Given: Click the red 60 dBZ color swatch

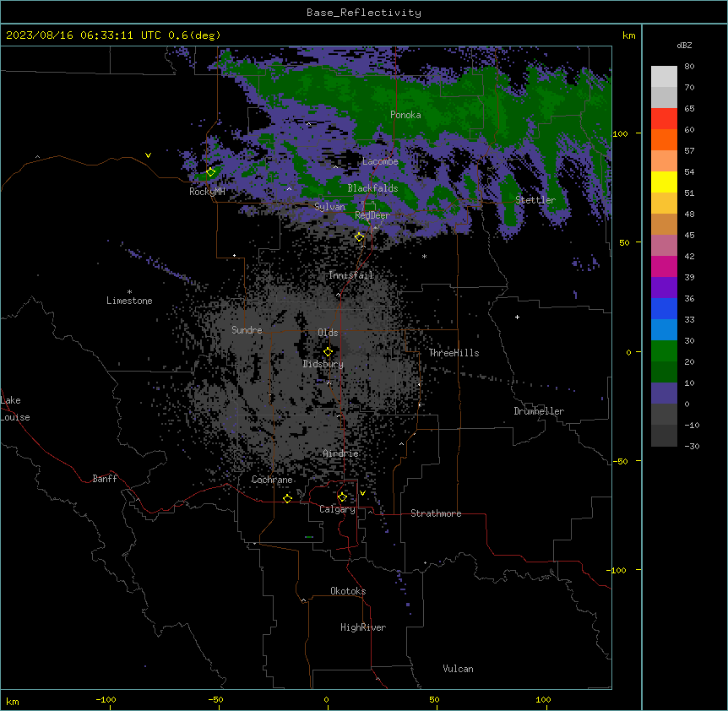Looking at the screenshot, I should pyautogui.click(x=664, y=119).
